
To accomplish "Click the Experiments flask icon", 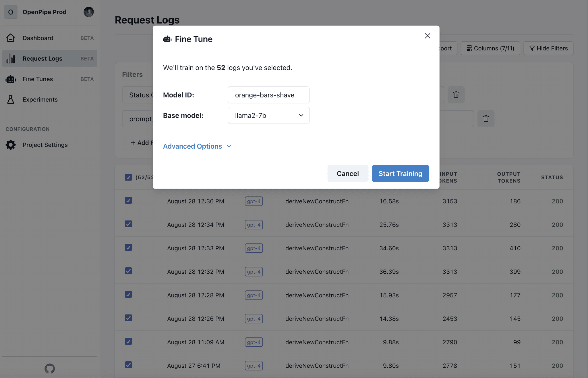I will 11,99.
